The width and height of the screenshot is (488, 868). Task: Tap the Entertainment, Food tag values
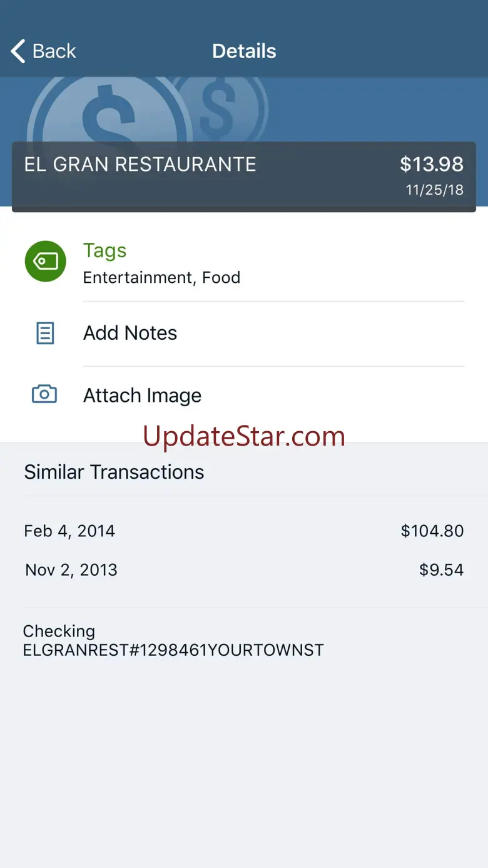(x=161, y=277)
